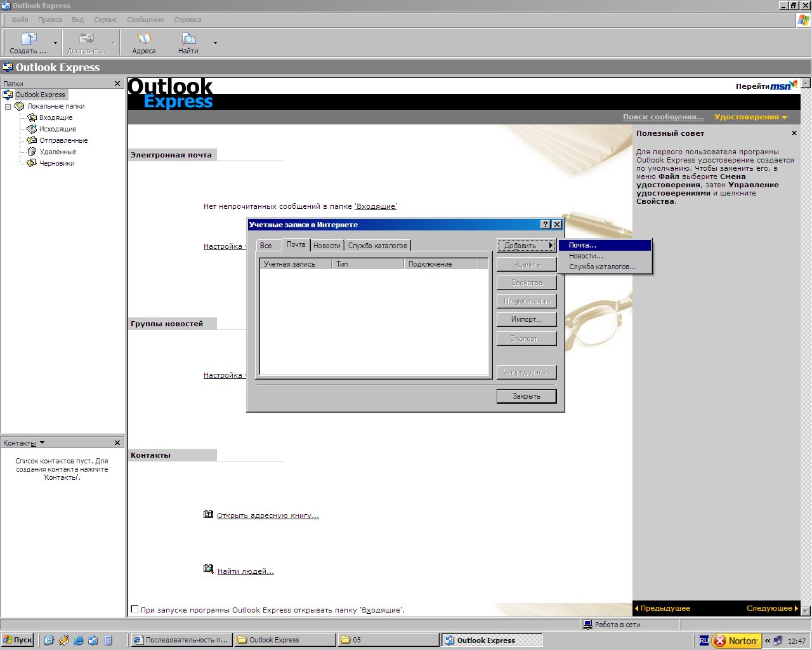The height and width of the screenshot is (650, 812).
Task: Click the Windows flag logo icon
Action: pos(803,20)
